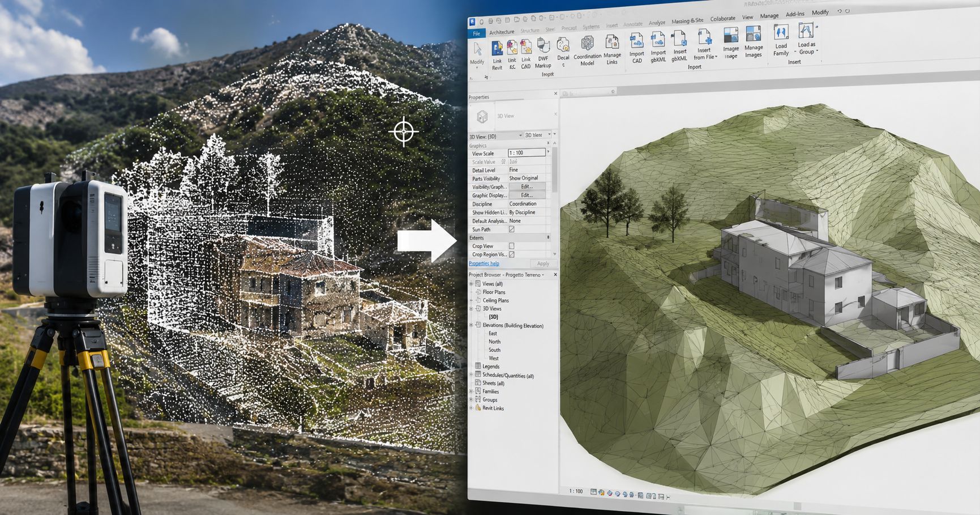
Task: Open Floor Plans in Project Browser
Action: click(x=494, y=292)
